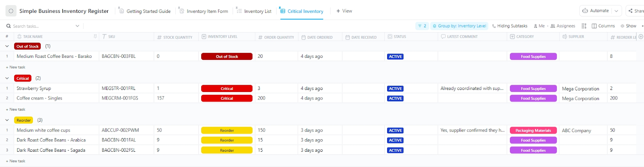Click the Critical label for Strawberry Syrup
The image size is (644, 167).
click(227, 89)
